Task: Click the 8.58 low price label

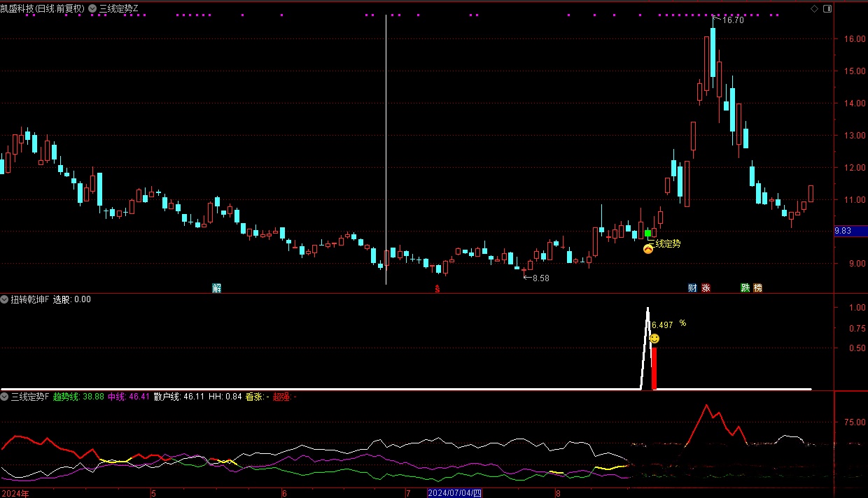Action: coord(540,278)
